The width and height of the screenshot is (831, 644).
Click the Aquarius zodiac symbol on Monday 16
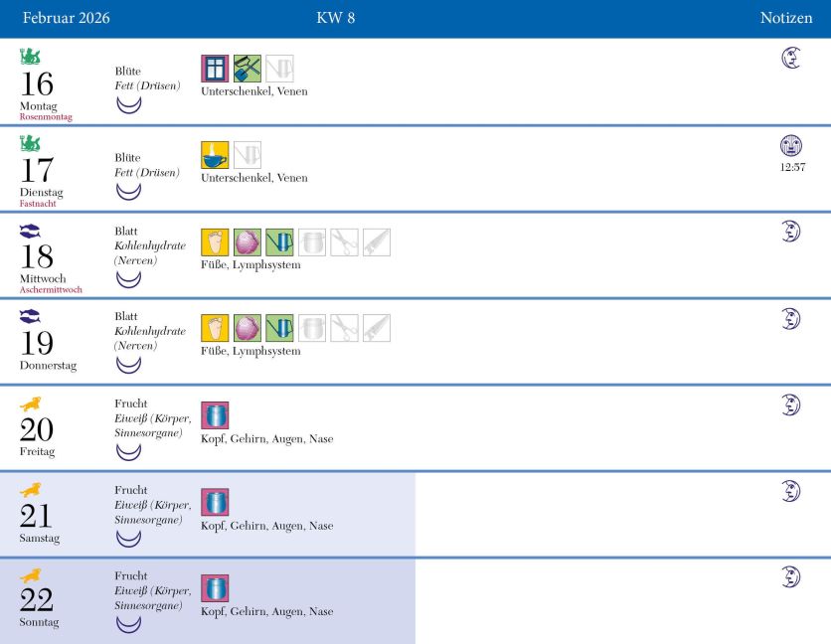pos(30,57)
